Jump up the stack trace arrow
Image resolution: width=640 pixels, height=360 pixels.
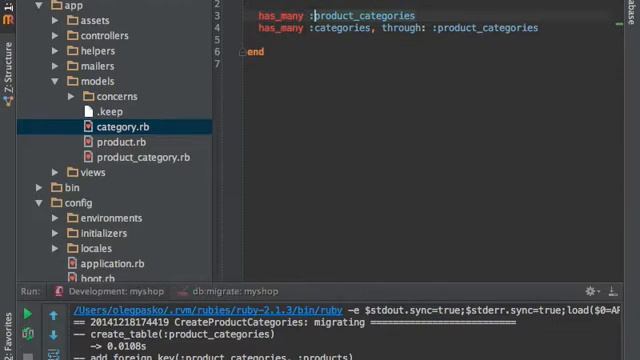(x=53, y=315)
